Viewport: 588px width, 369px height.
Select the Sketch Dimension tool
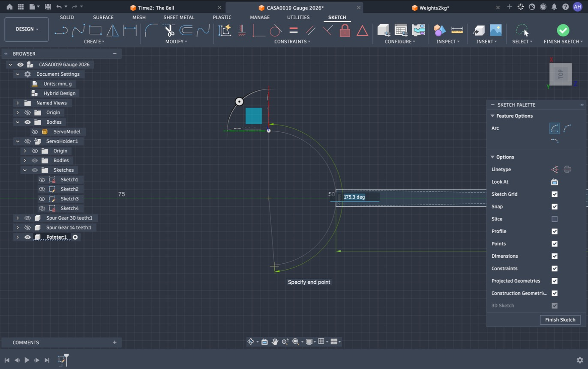pyautogui.click(x=130, y=30)
